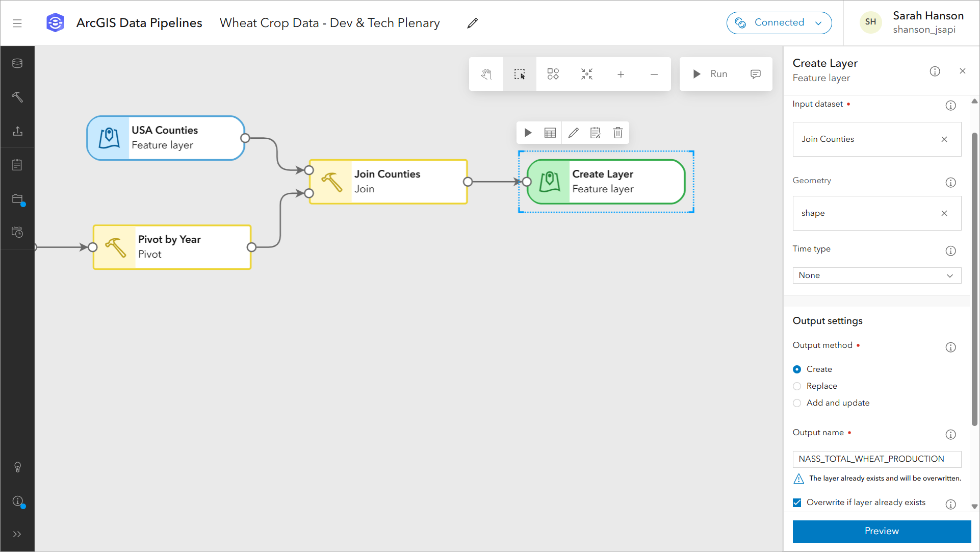The height and width of the screenshot is (552, 980).
Task: Click the zoom to fit icon on the toolbar
Action: pyautogui.click(x=586, y=74)
